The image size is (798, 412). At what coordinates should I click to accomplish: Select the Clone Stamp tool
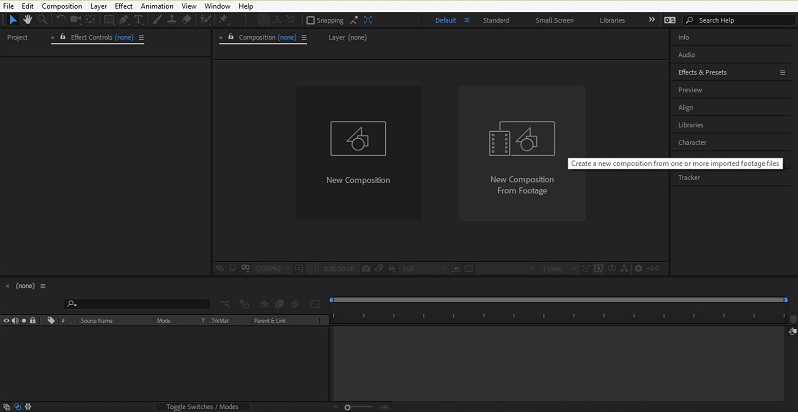pos(172,19)
